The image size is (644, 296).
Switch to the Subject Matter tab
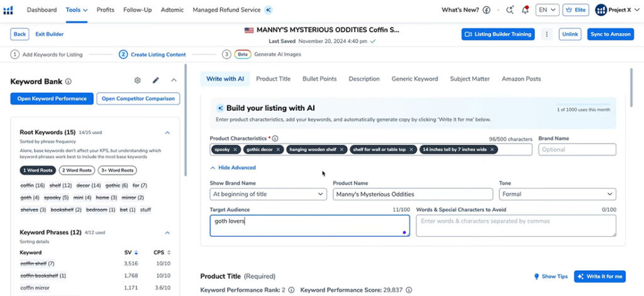pyautogui.click(x=470, y=79)
